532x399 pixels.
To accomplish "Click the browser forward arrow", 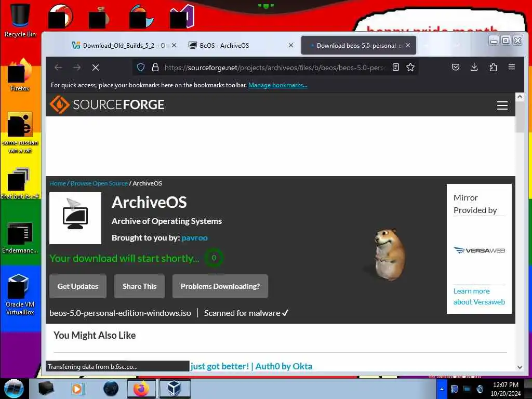I will 77,68.
